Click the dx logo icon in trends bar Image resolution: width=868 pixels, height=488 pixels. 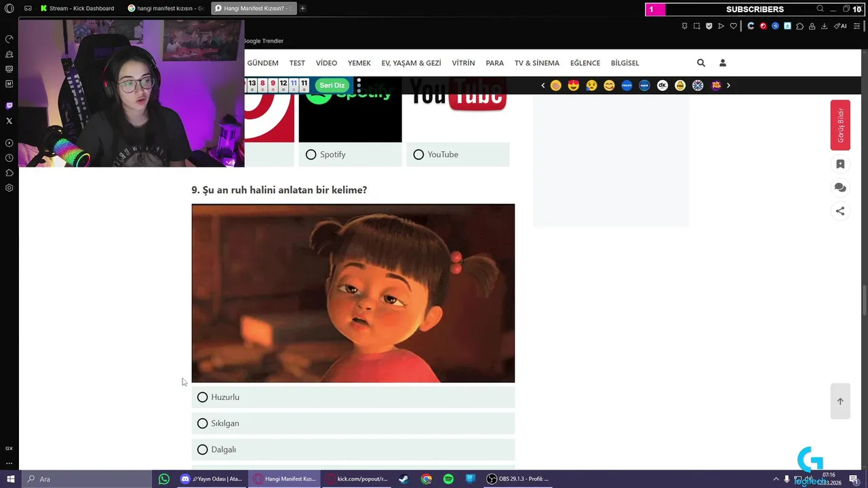(663, 85)
